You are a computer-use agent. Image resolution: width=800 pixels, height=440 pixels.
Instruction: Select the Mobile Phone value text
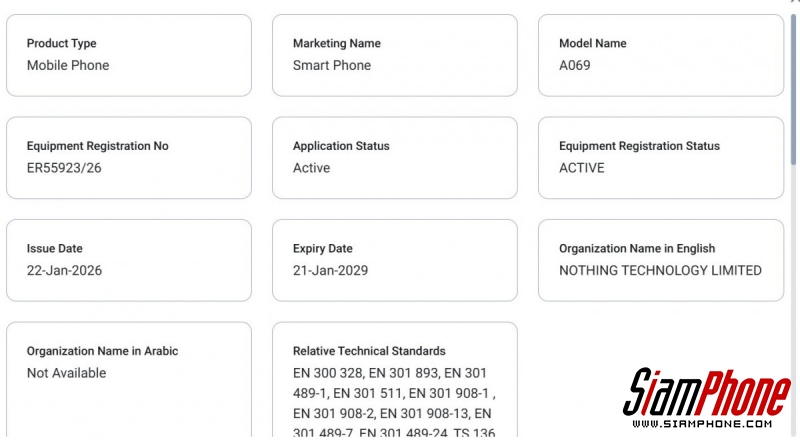68,66
